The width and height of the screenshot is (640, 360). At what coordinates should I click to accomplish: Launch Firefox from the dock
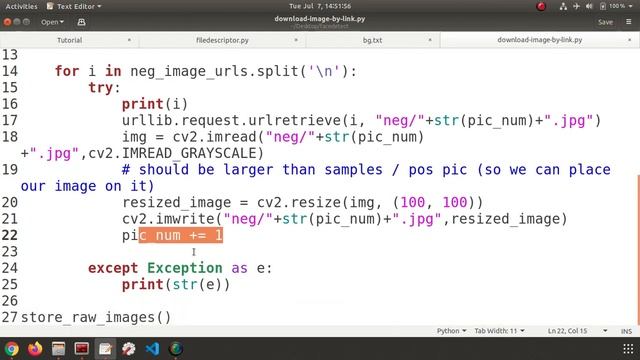pyautogui.click(x=35, y=349)
